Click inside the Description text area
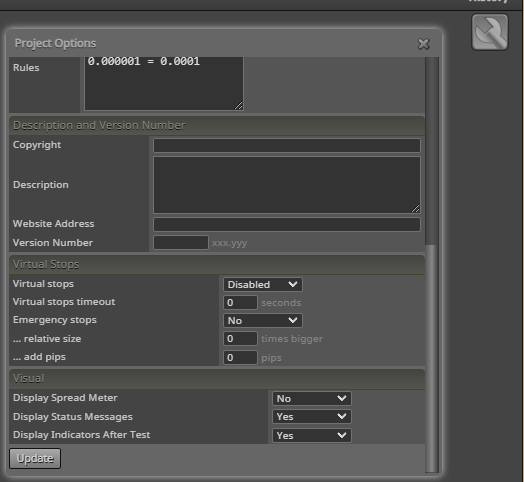 point(287,185)
